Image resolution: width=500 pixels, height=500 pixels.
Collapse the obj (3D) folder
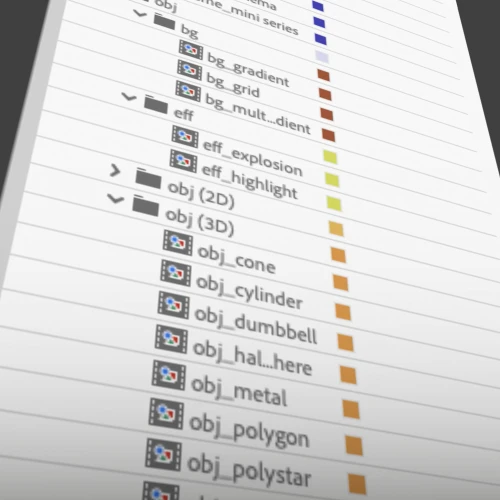click(x=116, y=199)
